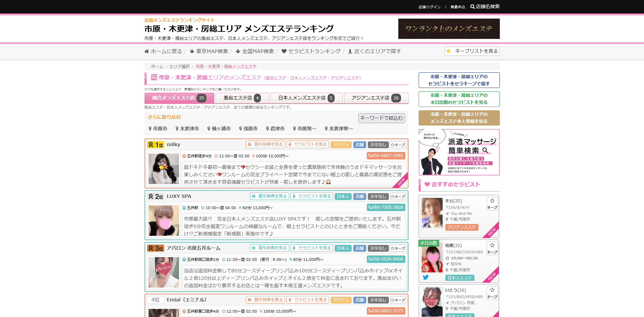Image resolution: width=644 pixels, height=317 pixels.
Task: Open Emial (エミナル) shop title
Action: click(186, 300)
